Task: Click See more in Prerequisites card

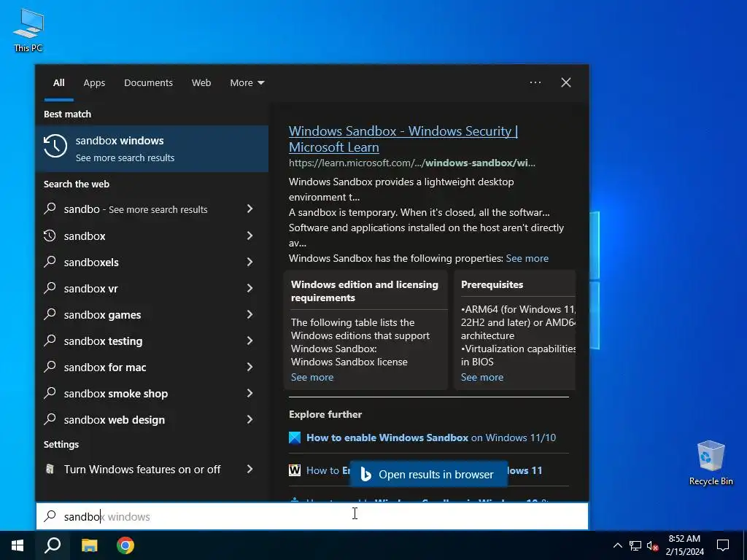Action: [x=481, y=377]
